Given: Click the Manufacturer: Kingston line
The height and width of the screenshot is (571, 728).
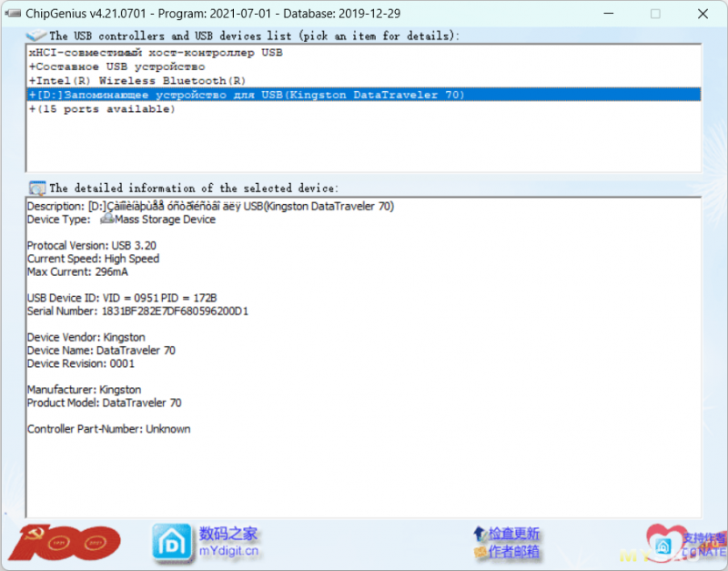Looking at the screenshot, I should click(84, 390).
